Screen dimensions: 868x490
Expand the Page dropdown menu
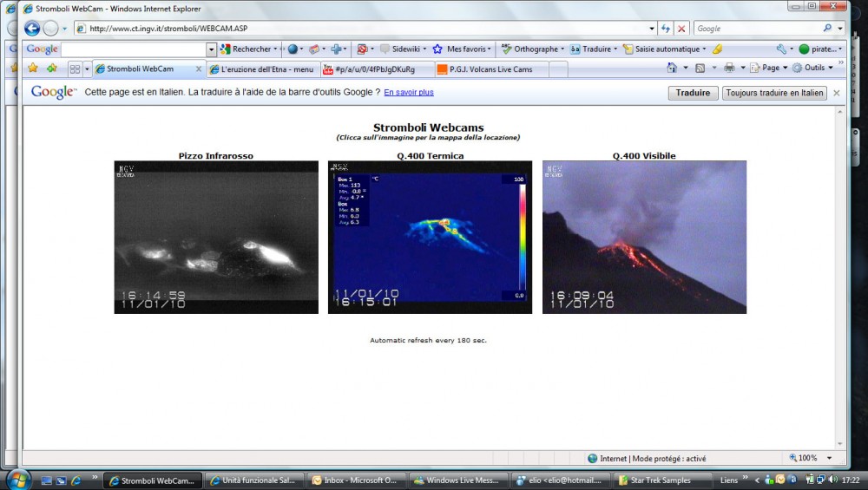click(770, 69)
